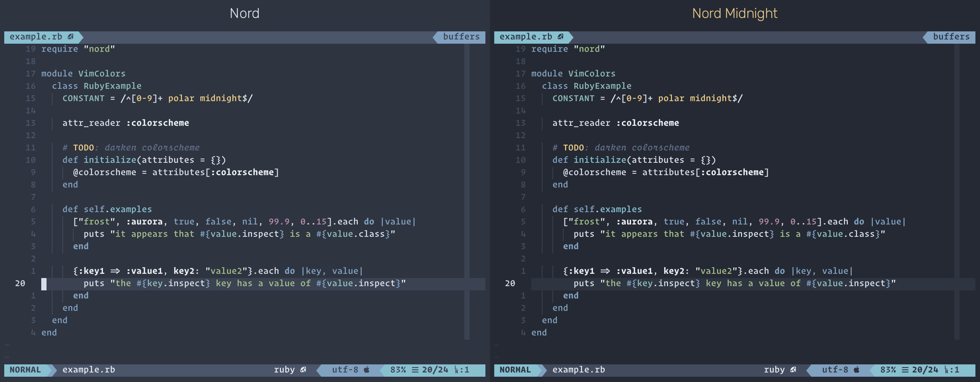The image size is (980, 382).
Task: Click line-number icon before 20/24 in Nord Midnight
Action: [905, 370]
